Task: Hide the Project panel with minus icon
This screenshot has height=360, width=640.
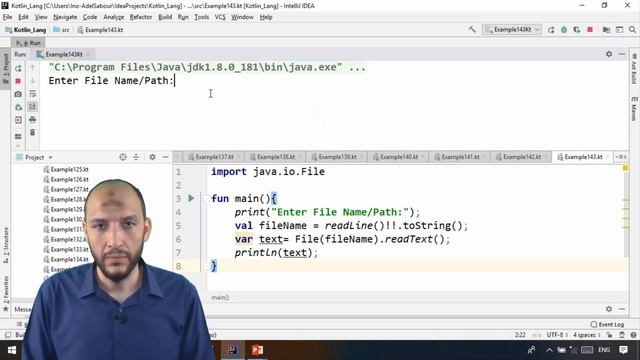Action: click(165, 157)
